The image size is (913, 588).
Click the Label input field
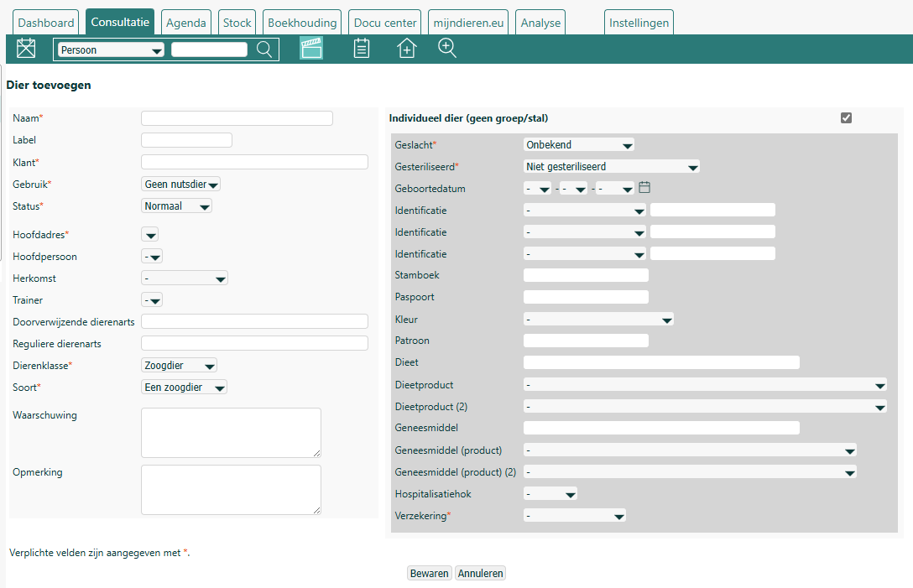pos(187,140)
